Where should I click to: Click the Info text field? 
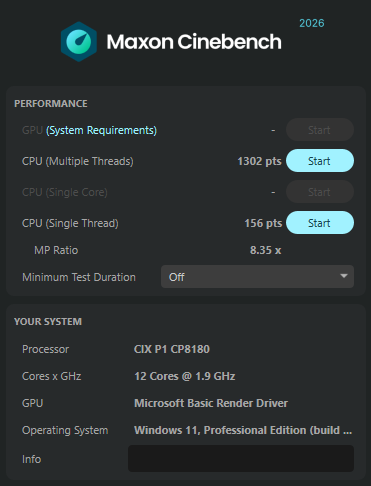241,458
